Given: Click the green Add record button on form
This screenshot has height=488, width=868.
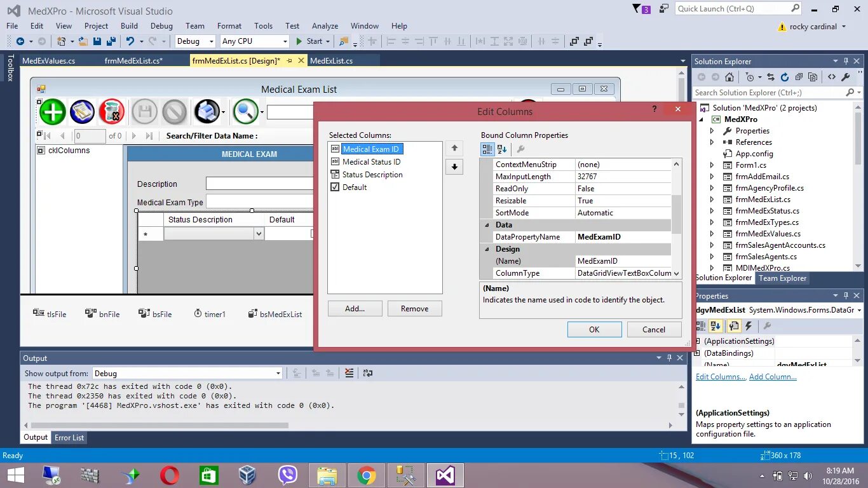Looking at the screenshot, I should [x=53, y=112].
